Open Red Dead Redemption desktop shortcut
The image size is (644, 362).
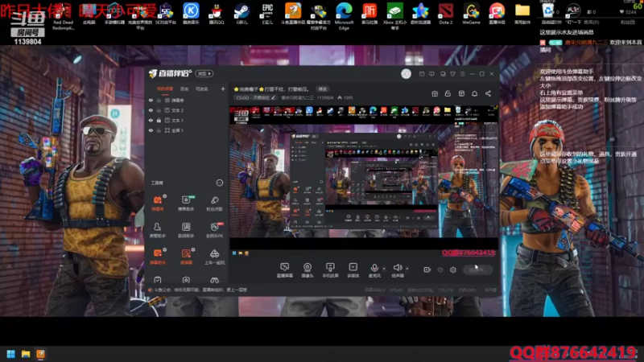coord(63,15)
